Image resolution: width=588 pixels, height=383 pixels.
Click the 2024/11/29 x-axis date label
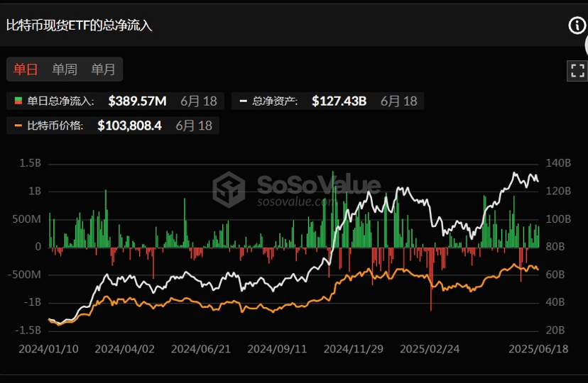(x=353, y=349)
